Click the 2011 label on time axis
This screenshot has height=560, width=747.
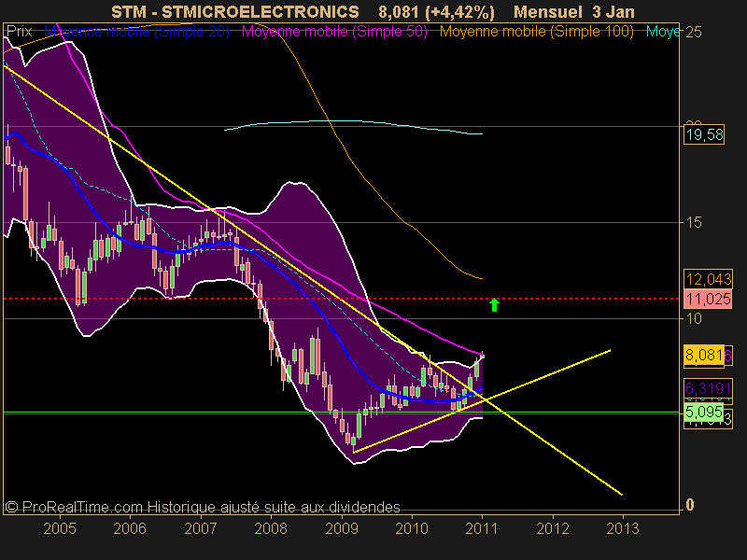pos(482,528)
